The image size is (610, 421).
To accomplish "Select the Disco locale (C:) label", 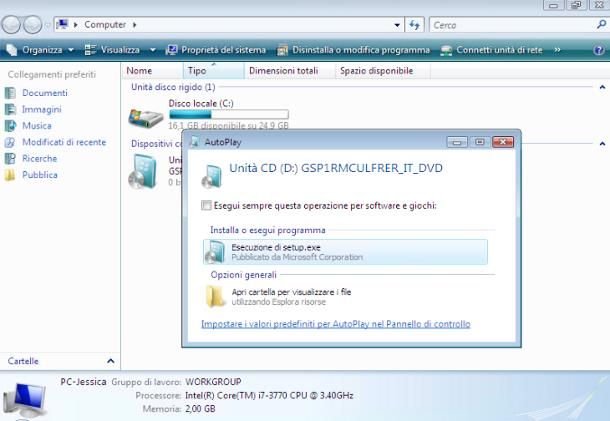I will coord(201,103).
